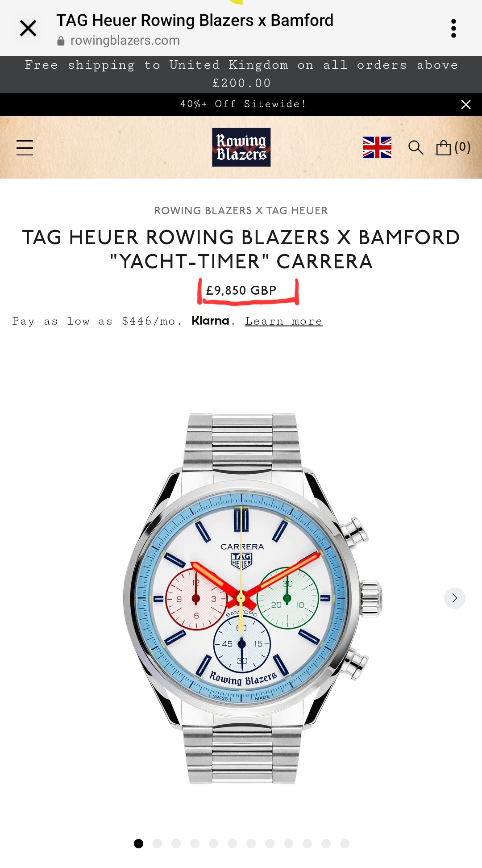Tap the Klarna logo in the payment message

(210, 321)
